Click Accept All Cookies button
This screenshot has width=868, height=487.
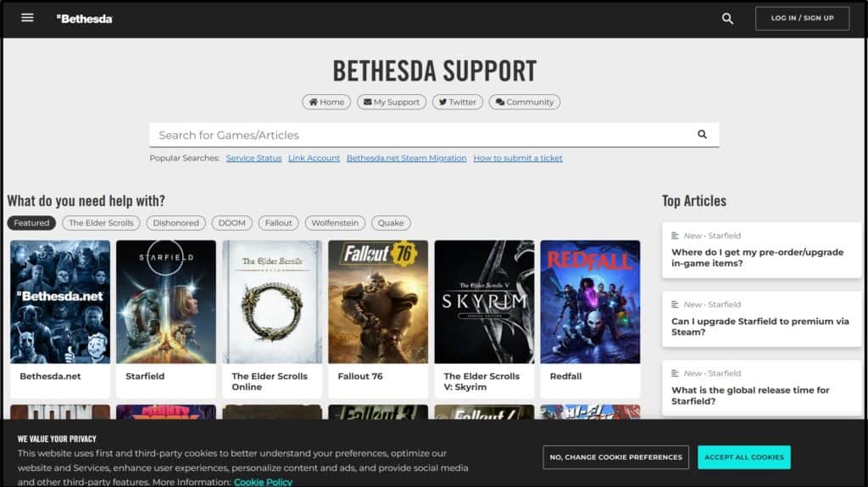pos(744,457)
